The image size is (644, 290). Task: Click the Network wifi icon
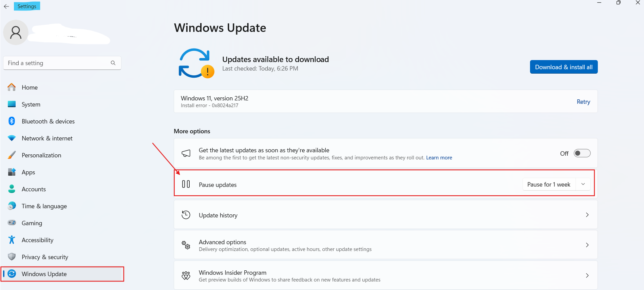click(12, 138)
